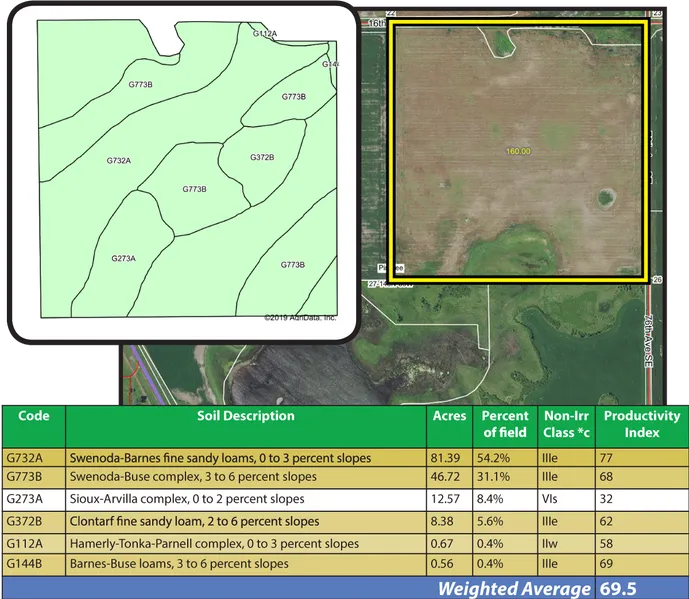Click the Percent of field header
The image size is (689, 599).
[505, 424]
